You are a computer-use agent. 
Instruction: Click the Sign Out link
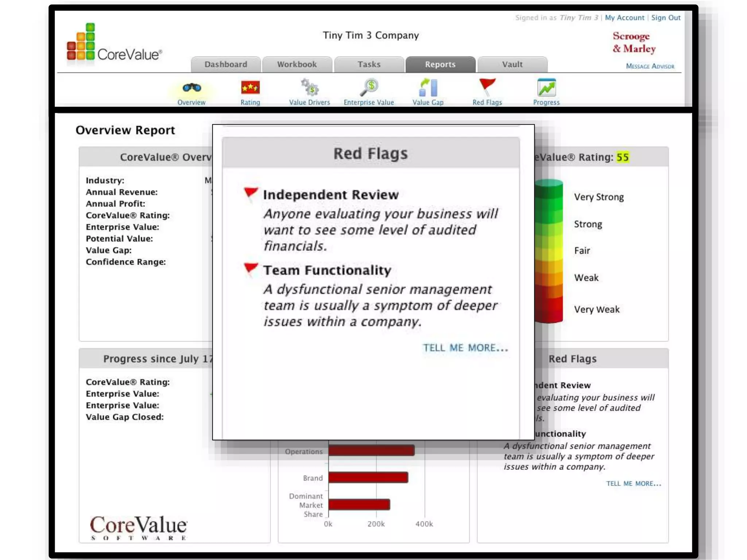[x=666, y=17]
